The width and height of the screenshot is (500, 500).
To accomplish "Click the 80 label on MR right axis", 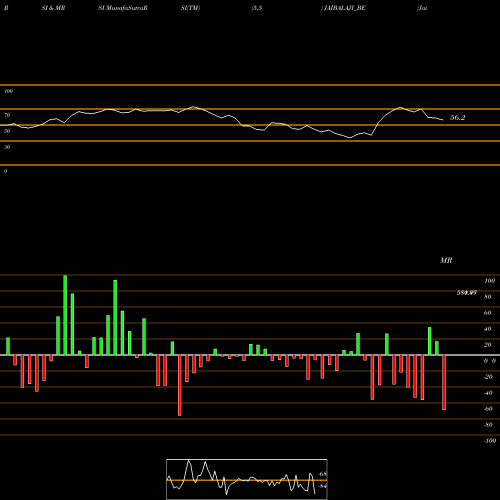I will point(487,297).
